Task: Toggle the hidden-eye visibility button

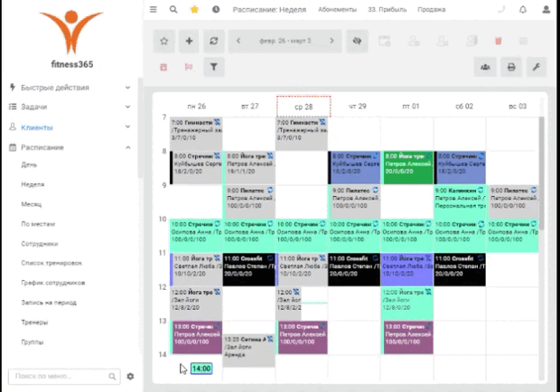Action: pyautogui.click(x=357, y=41)
